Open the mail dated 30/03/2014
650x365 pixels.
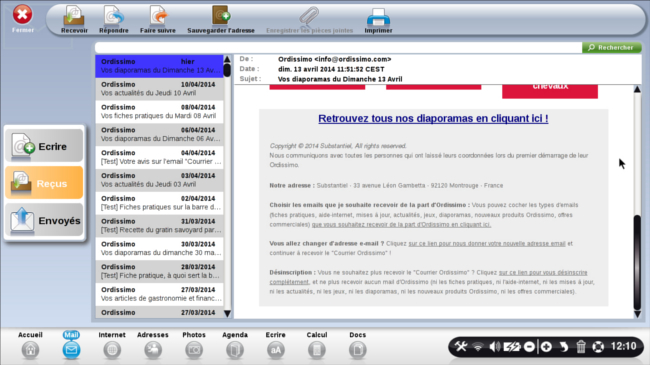(x=159, y=248)
